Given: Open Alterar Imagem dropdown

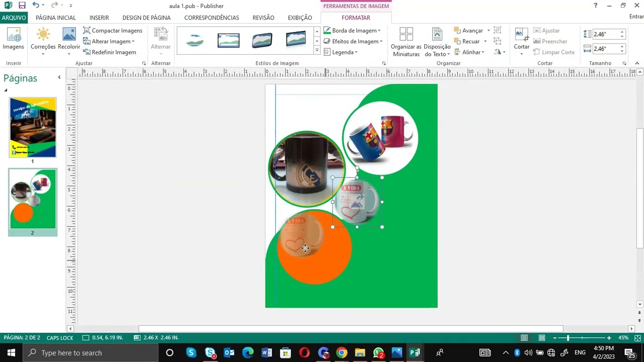Looking at the screenshot, I should [x=109, y=41].
